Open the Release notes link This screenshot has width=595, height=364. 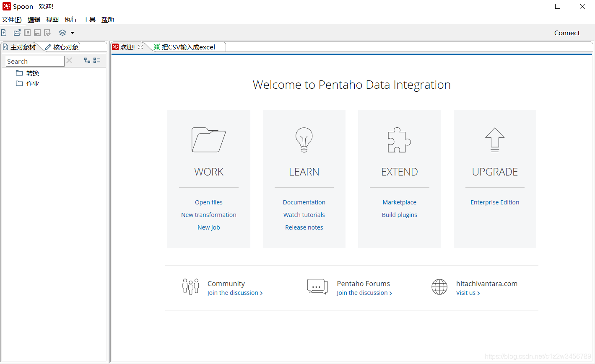[304, 227]
